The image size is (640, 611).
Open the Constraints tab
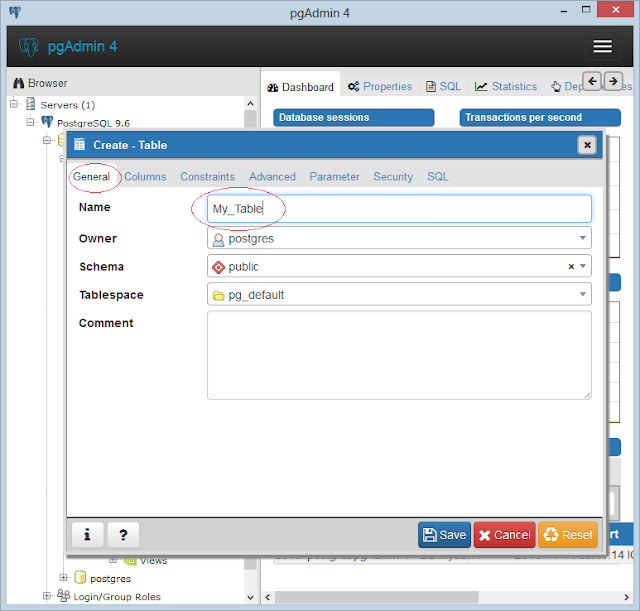click(x=208, y=177)
